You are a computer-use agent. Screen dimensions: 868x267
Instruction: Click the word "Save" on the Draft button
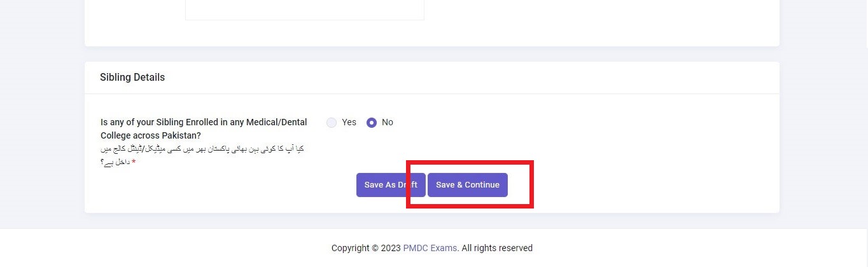click(x=374, y=185)
